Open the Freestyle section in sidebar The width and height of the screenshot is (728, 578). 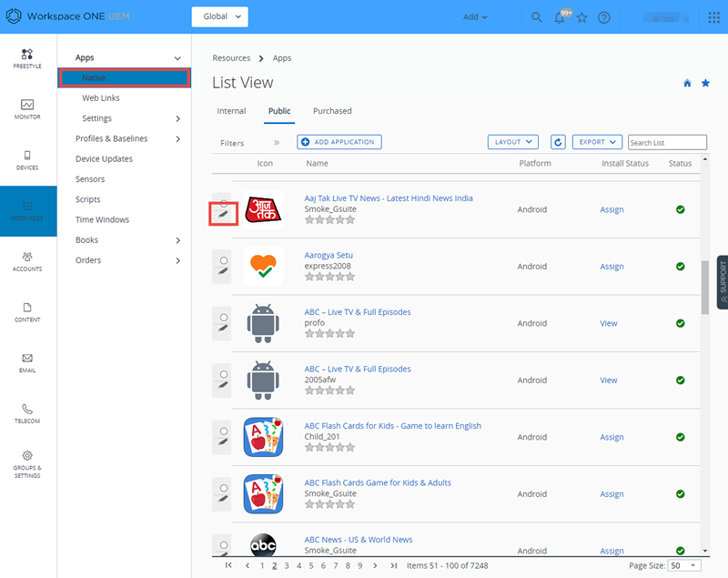tap(27, 59)
